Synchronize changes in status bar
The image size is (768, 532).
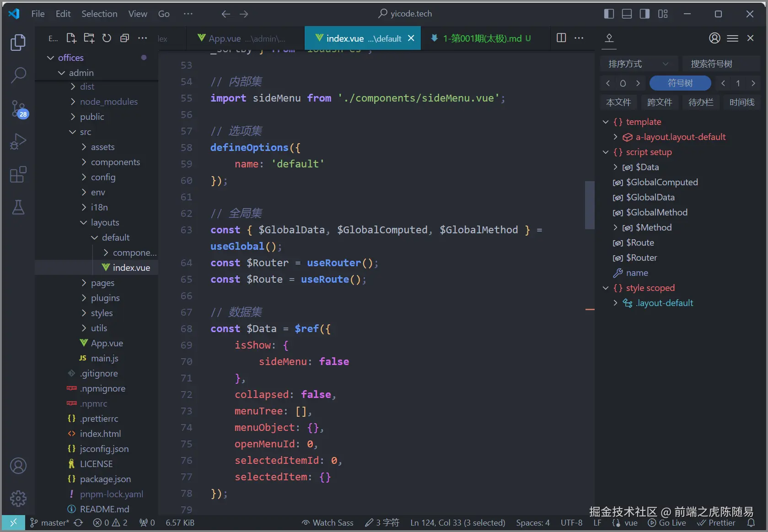(x=78, y=522)
